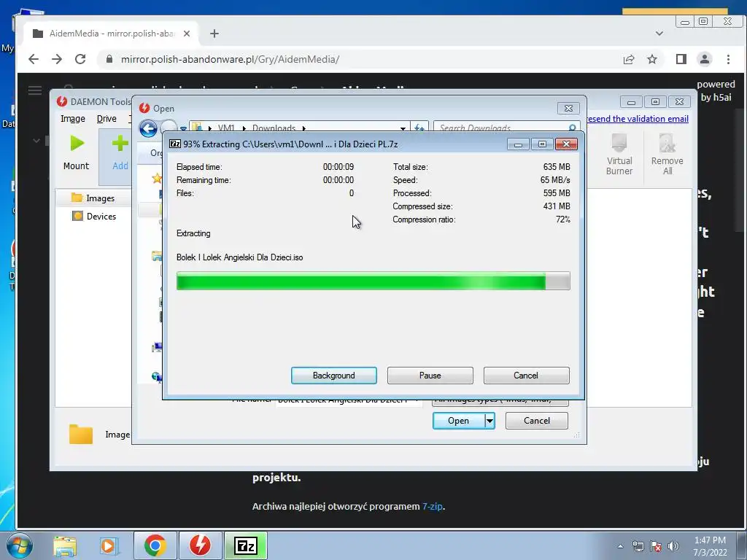
Task: Click the Chrome address bar URL
Action: [x=230, y=59]
